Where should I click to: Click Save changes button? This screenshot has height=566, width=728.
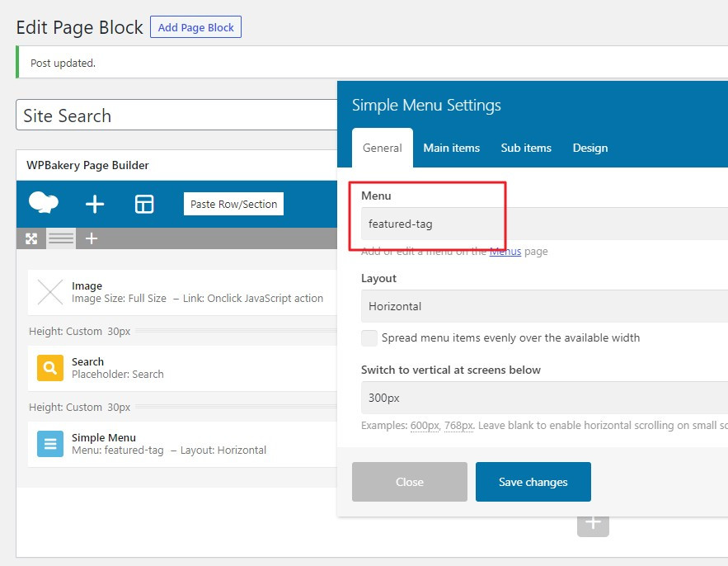[533, 482]
